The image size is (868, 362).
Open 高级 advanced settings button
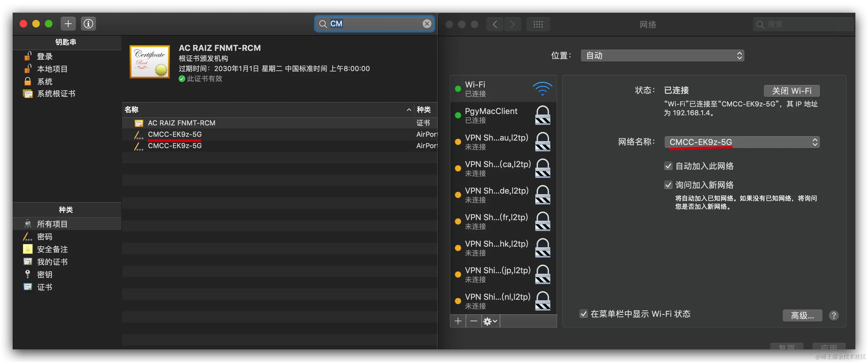click(802, 316)
